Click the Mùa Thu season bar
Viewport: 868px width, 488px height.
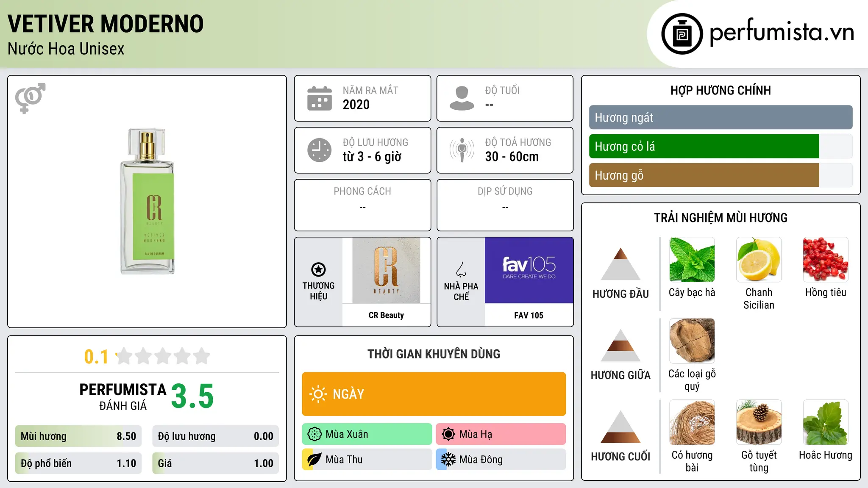(367, 460)
